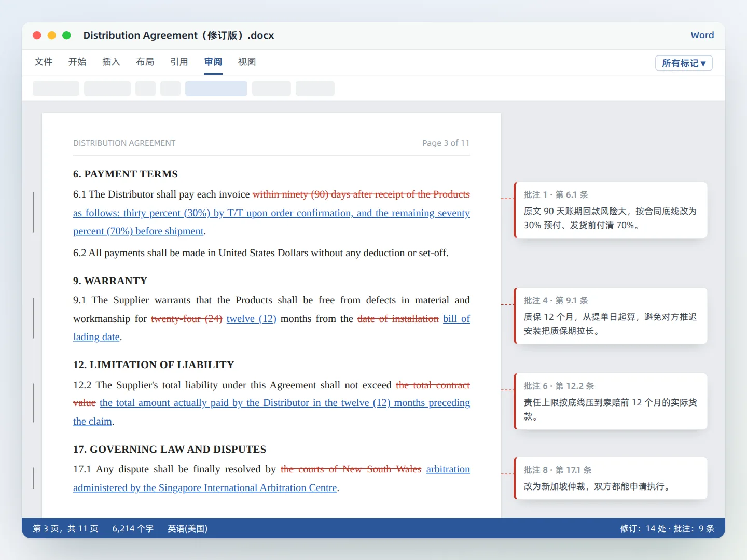Click the language indicator 英语(美国)
Screen dimensions: 747x560
point(188,528)
